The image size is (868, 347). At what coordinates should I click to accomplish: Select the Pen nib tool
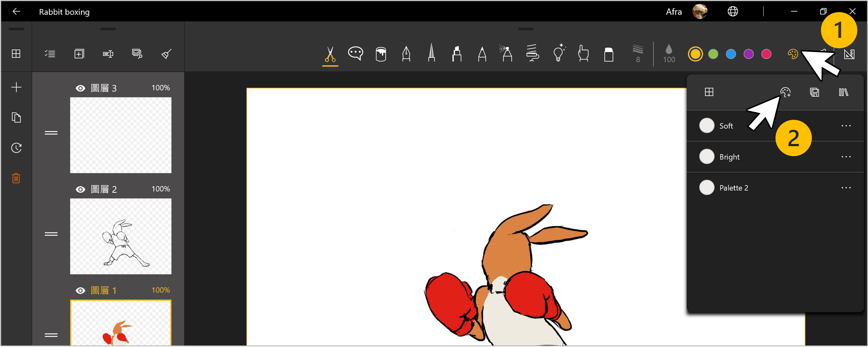406,54
